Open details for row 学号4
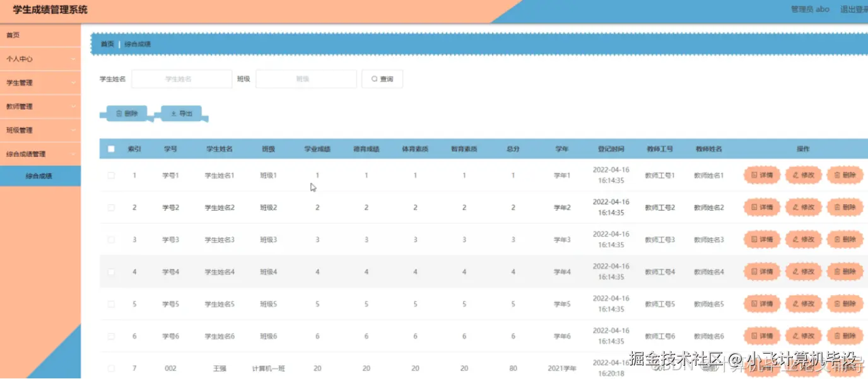 click(762, 272)
